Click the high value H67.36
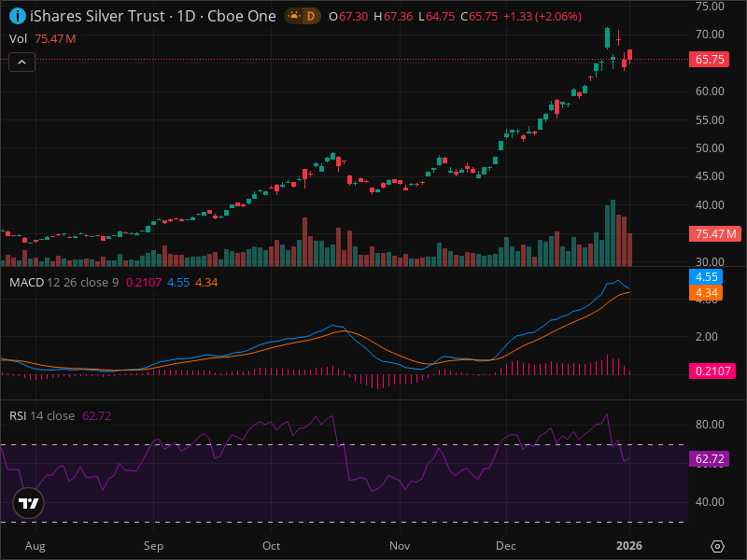The image size is (747, 560). pyautogui.click(x=393, y=17)
